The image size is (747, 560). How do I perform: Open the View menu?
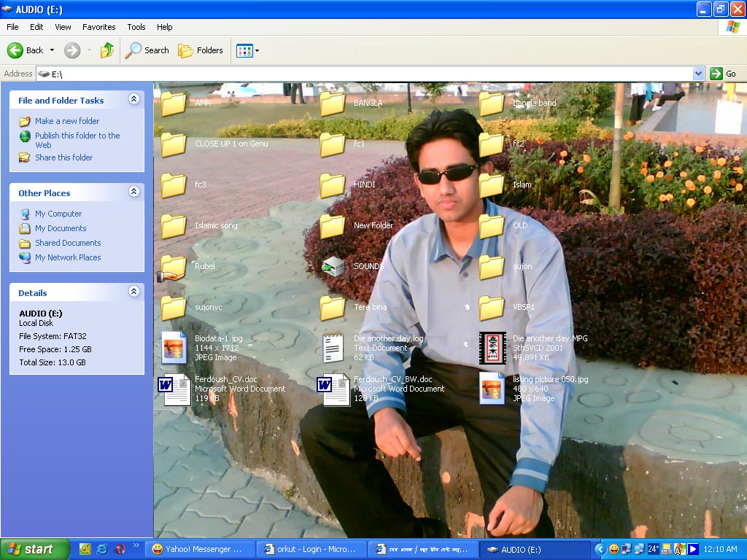pyautogui.click(x=63, y=27)
